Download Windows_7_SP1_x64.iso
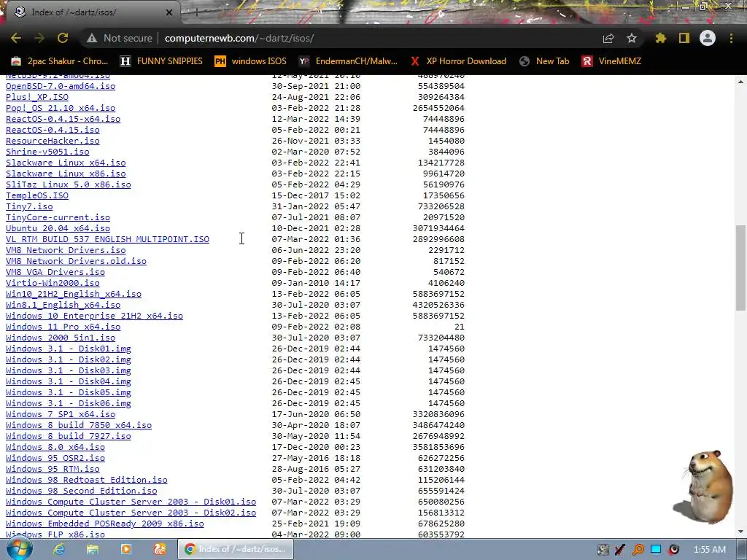 [61, 415]
